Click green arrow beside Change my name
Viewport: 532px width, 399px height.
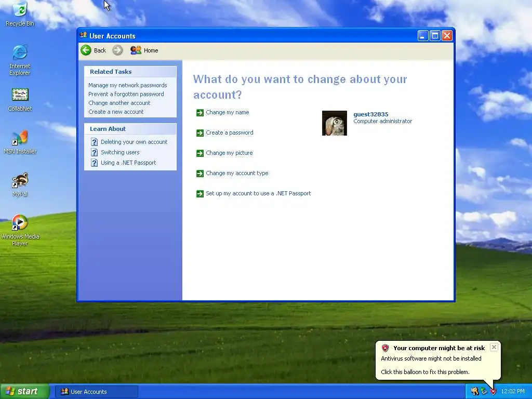tap(200, 113)
